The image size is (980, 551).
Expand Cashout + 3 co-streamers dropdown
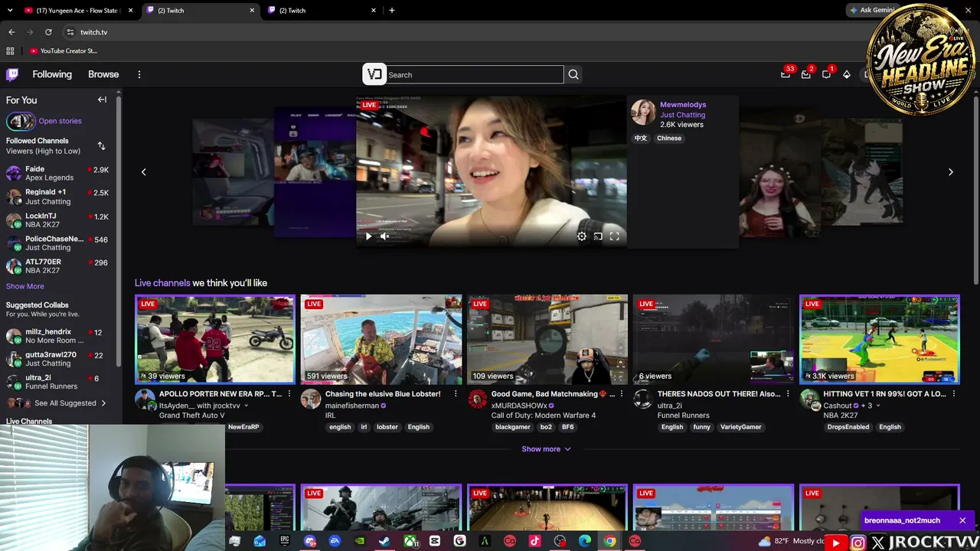(x=877, y=406)
